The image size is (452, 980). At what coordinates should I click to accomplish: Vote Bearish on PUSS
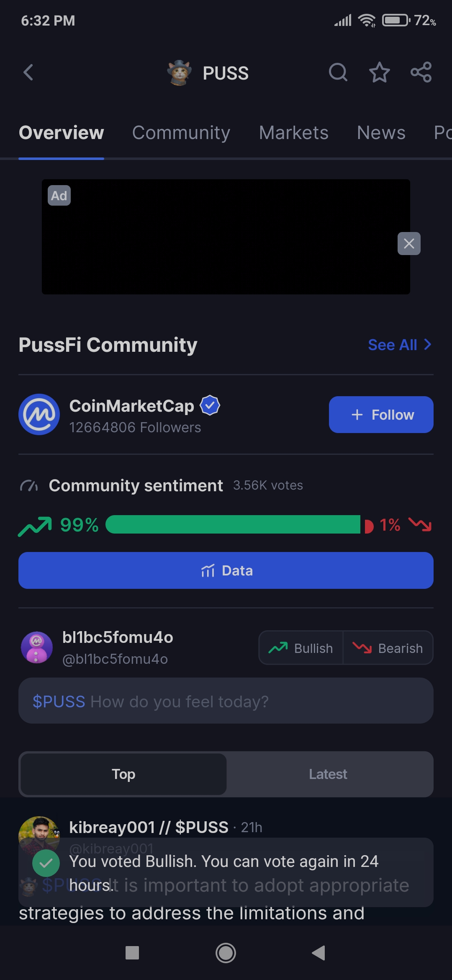coord(388,648)
